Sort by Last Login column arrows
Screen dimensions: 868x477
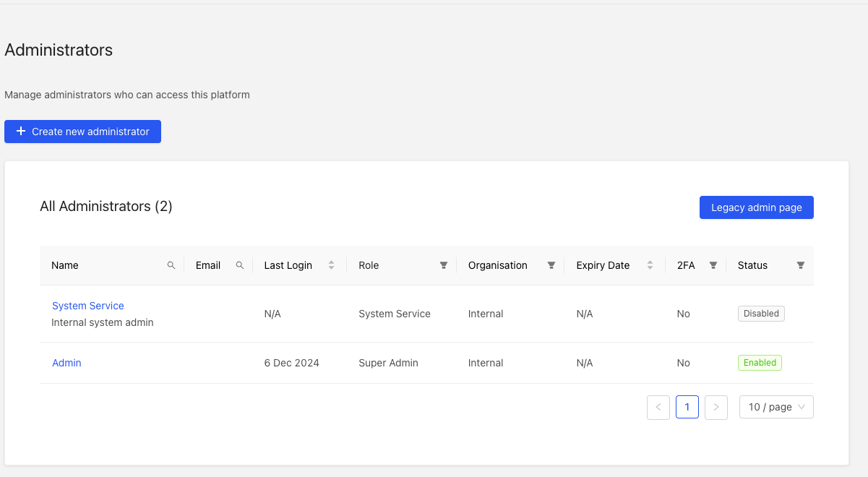(331, 265)
